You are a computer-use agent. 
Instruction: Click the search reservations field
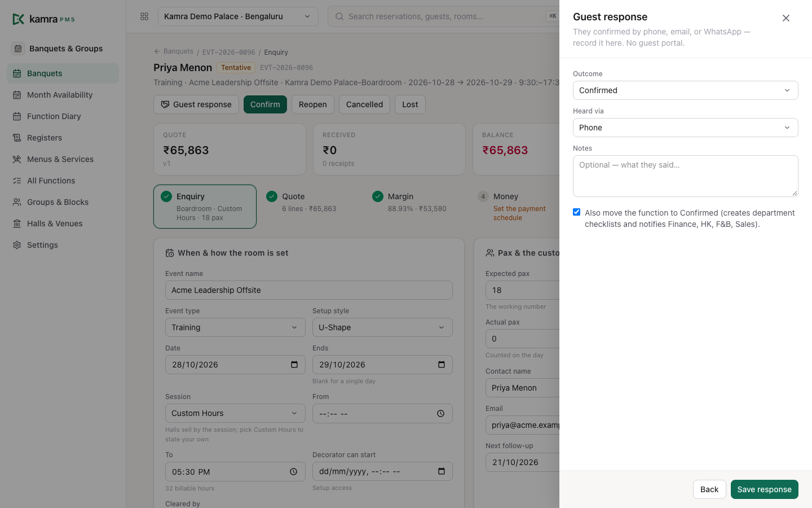point(445,16)
